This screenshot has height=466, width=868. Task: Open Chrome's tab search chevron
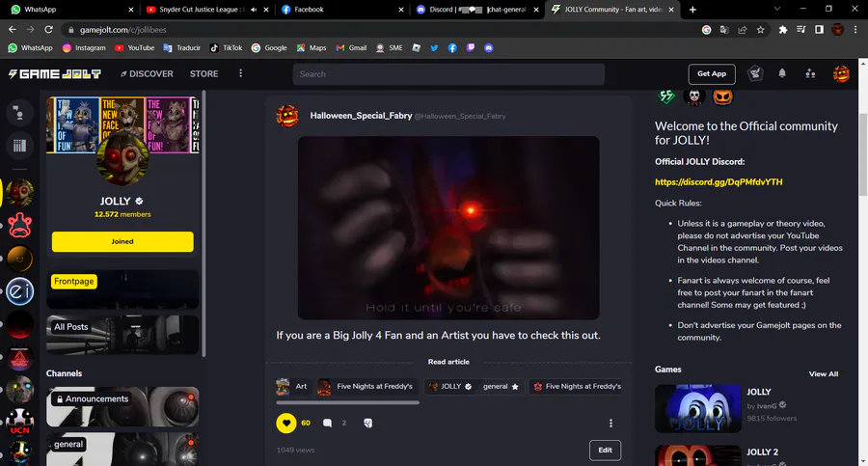coord(777,9)
